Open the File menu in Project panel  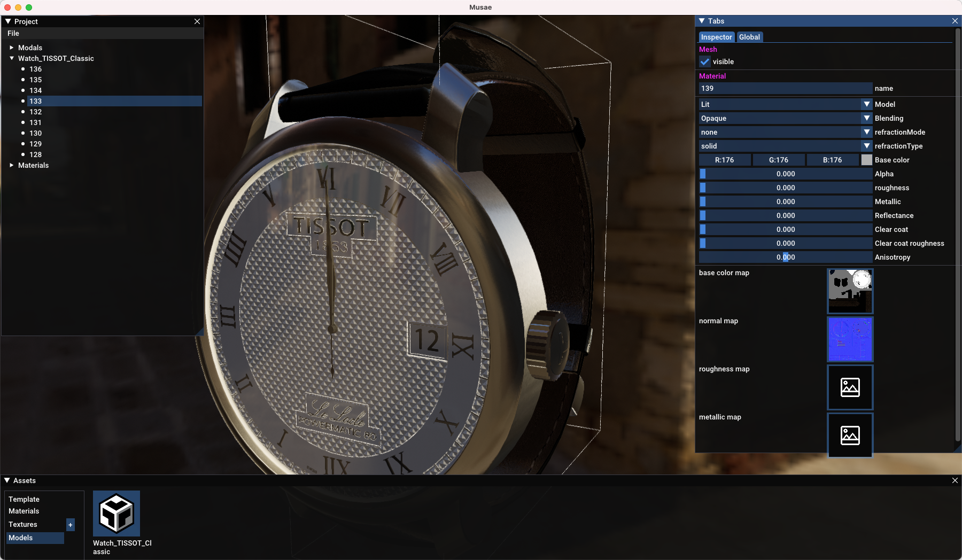point(13,33)
